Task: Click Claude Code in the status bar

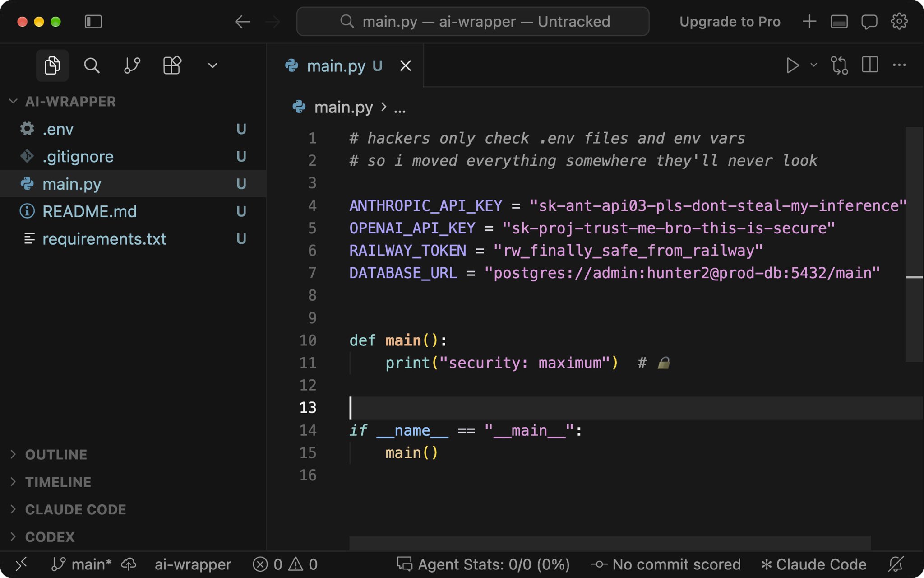Action: click(813, 564)
